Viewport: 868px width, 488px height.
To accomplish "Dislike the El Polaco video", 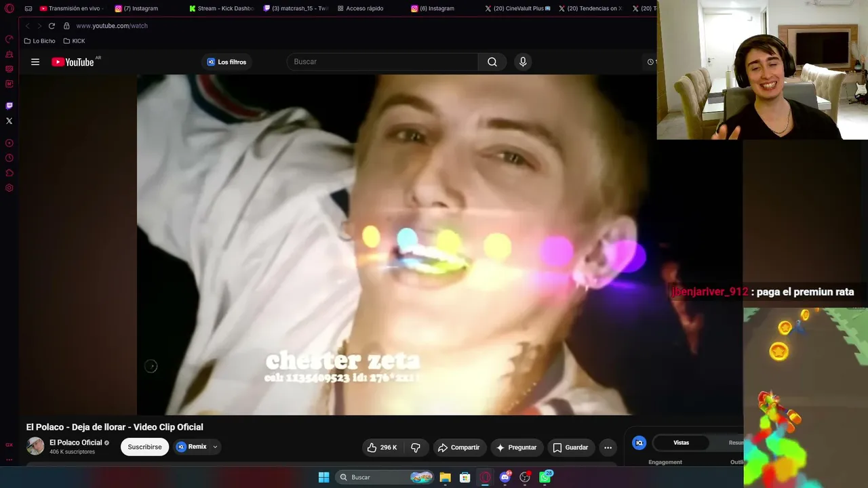I will [x=416, y=447].
